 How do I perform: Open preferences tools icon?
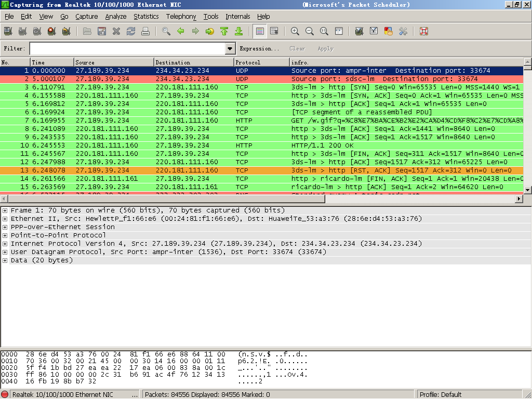point(403,31)
